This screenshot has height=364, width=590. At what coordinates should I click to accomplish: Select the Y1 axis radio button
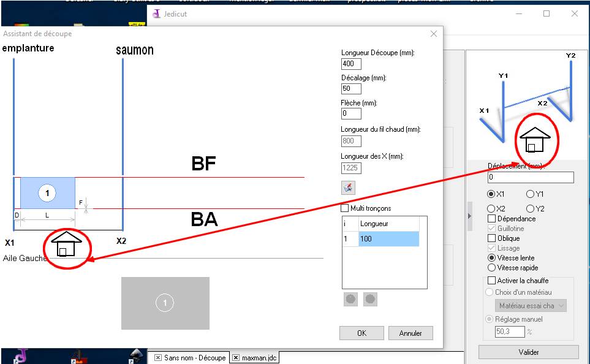click(x=530, y=194)
